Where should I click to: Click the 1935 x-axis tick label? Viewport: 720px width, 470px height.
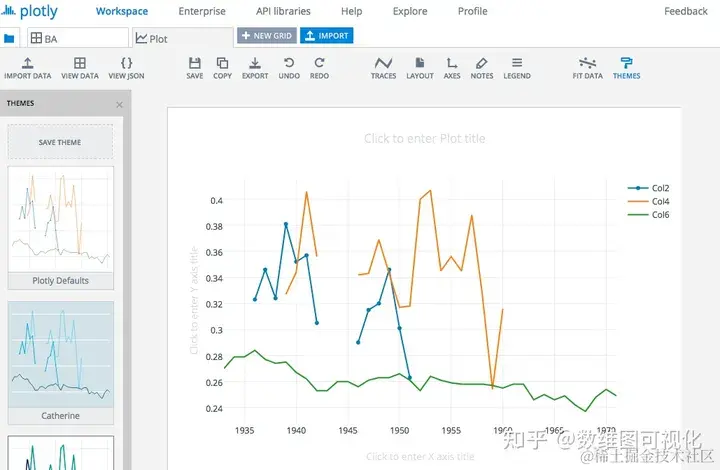click(x=244, y=431)
